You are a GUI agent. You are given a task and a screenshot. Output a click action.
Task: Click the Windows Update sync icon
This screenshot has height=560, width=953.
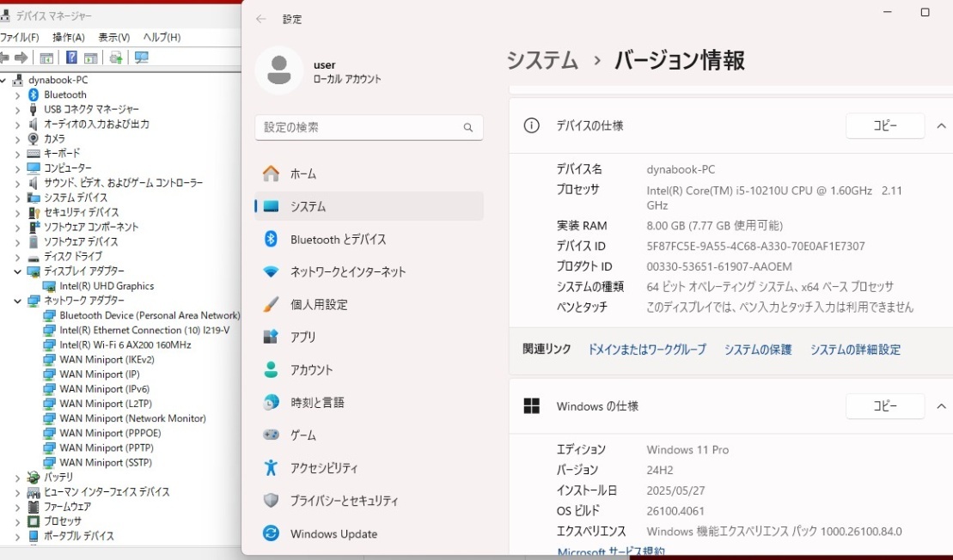pyautogui.click(x=271, y=533)
